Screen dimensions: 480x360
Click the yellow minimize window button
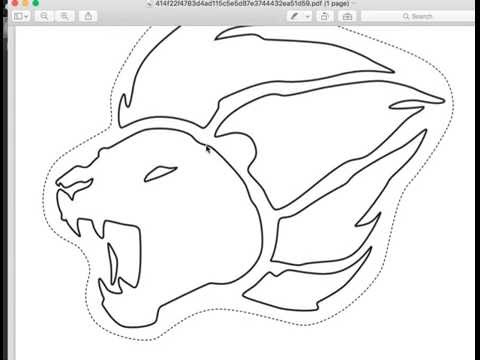click(x=25, y=3)
